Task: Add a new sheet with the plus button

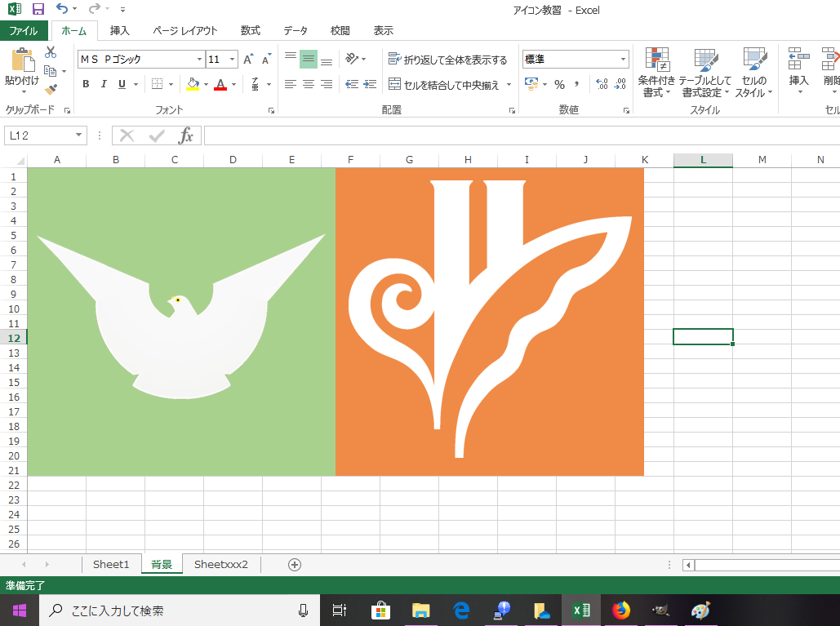Action: [294, 564]
